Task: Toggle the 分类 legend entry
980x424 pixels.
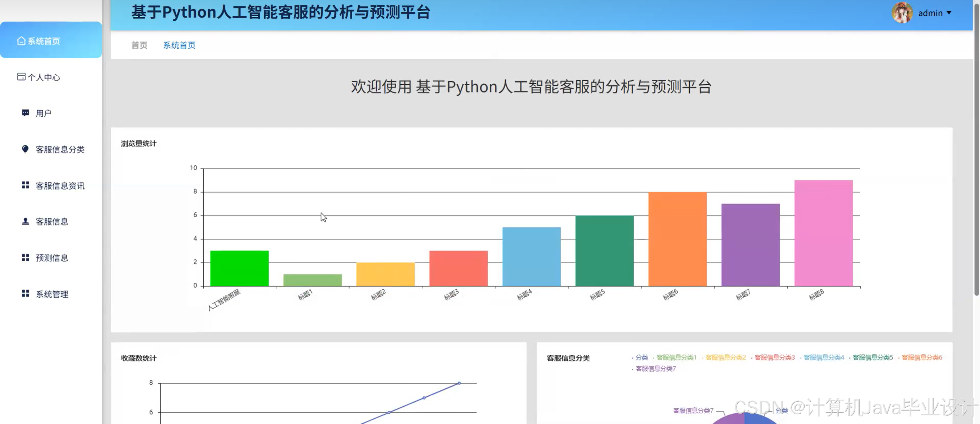Action: 640,357
